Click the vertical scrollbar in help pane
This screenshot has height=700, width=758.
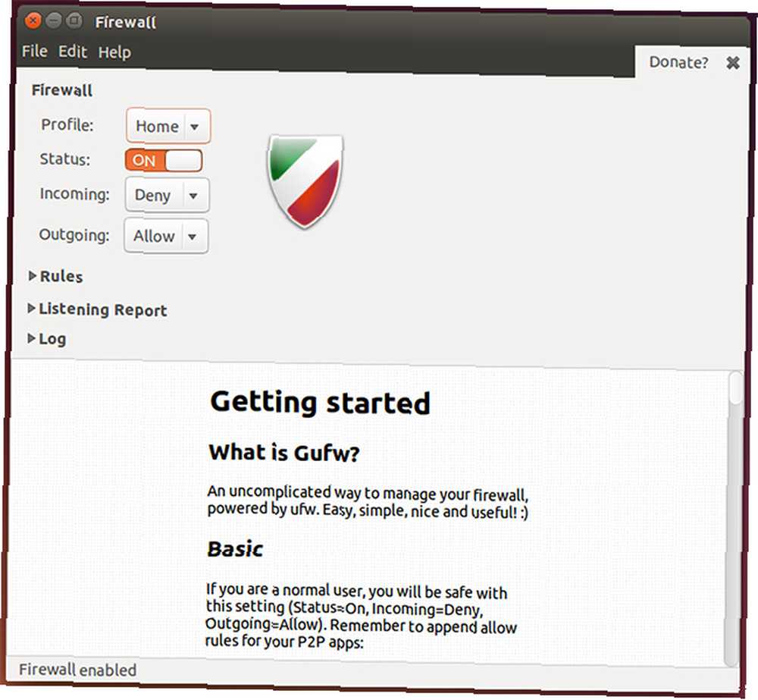click(735, 518)
